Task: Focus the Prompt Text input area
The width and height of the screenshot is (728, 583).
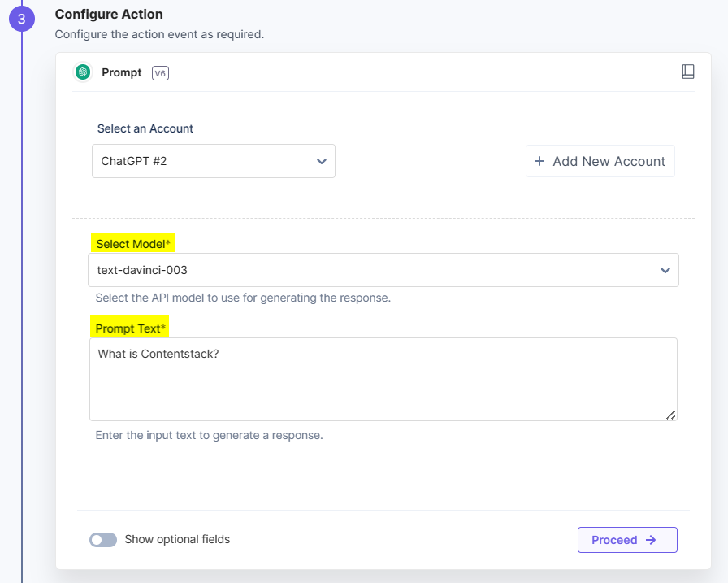Action: (383, 380)
